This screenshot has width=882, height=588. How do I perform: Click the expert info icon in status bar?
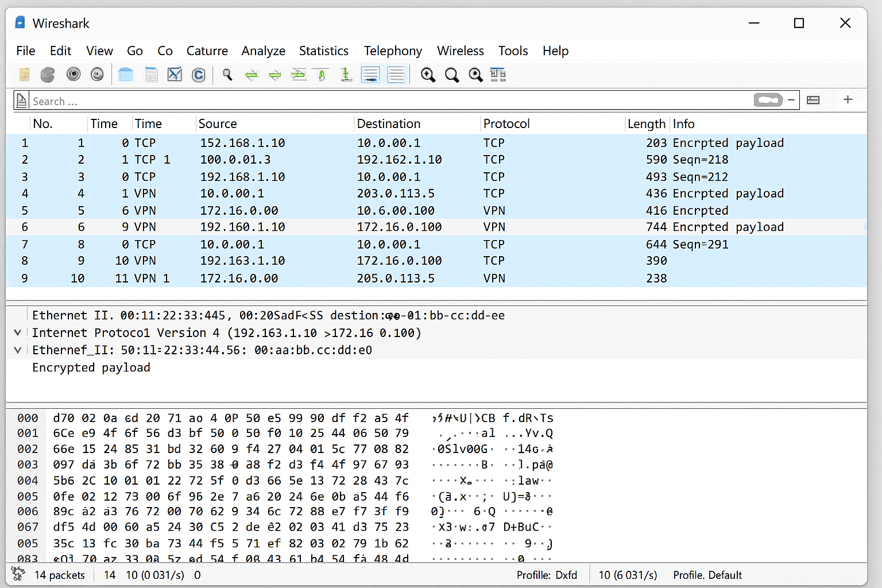point(18,573)
